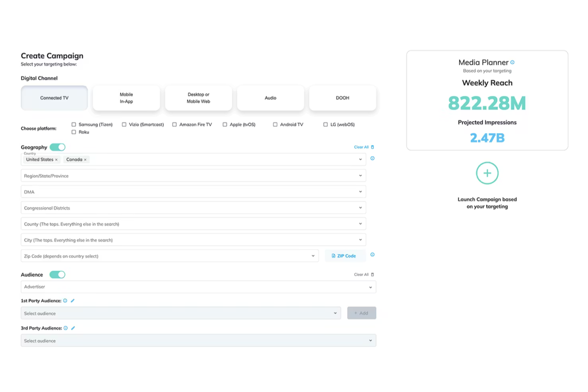The width and height of the screenshot is (588, 392).
Task: Click Clear All in the Audience section
Action: pos(361,274)
